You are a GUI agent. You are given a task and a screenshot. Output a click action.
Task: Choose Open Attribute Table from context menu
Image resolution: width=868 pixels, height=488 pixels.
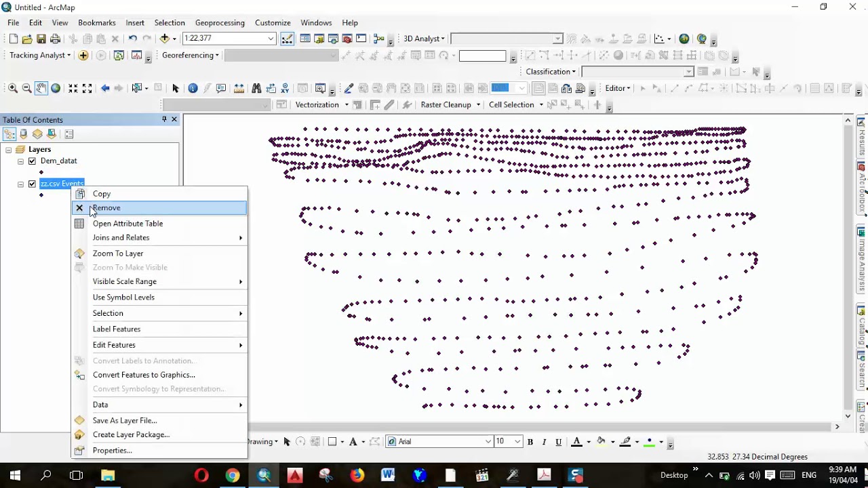(x=159, y=224)
